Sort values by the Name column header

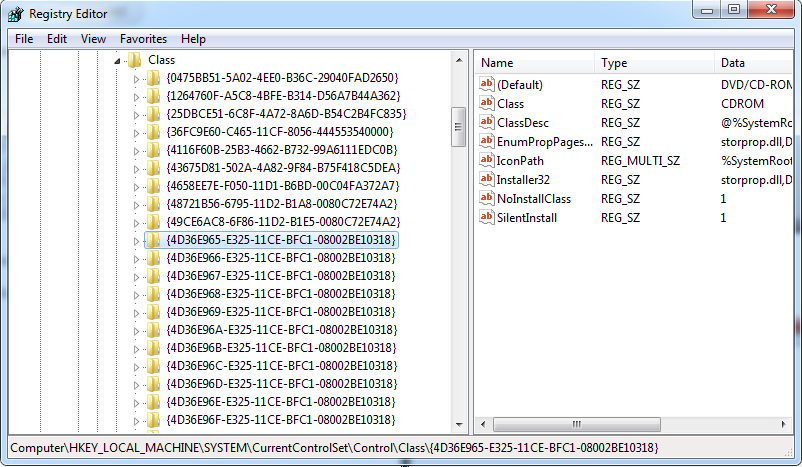coord(534,63)
